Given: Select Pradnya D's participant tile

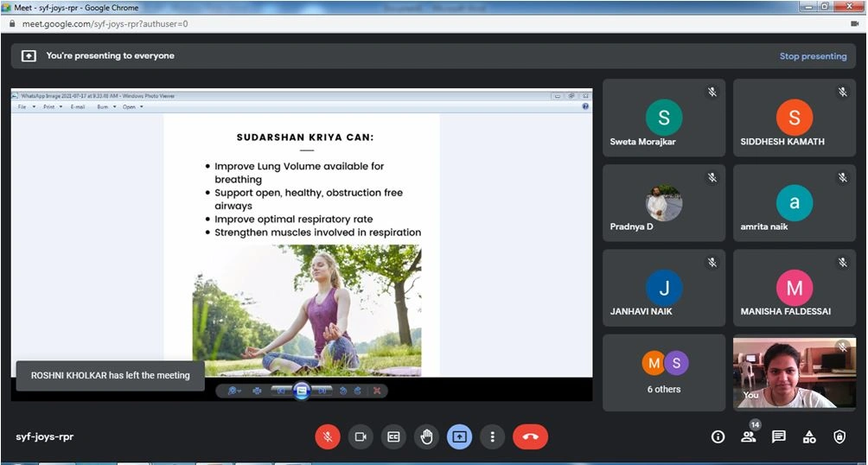Looking at the screenshot, I should point(664,202).
